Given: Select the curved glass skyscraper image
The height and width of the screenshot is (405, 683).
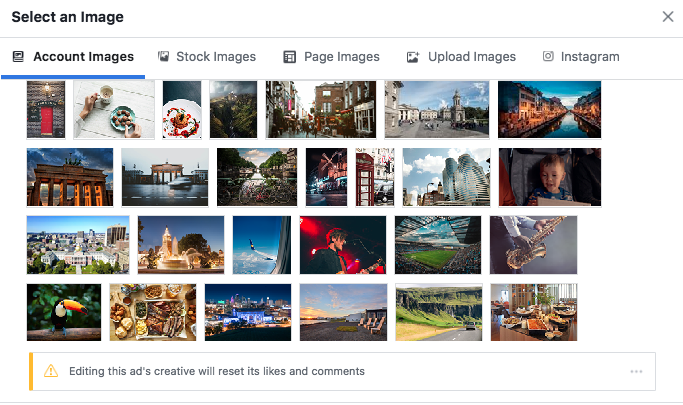Looking at the screenshot, I should pos(446,177).
